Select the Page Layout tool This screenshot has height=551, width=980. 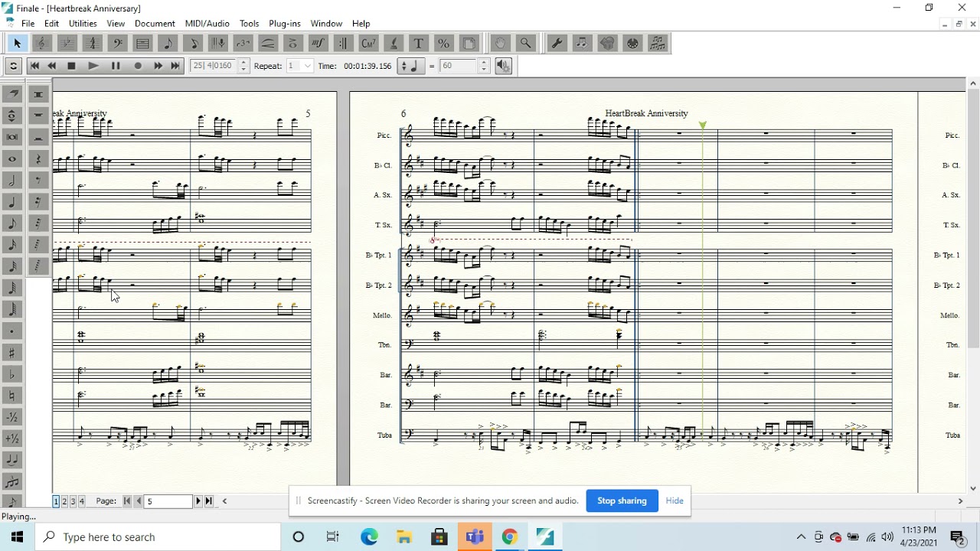point(469,44)
